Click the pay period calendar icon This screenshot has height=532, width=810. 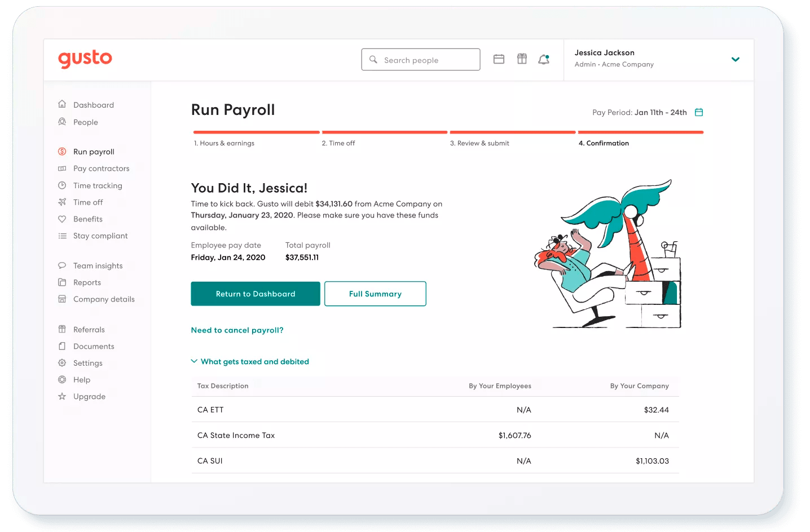(x=698, y=112)
